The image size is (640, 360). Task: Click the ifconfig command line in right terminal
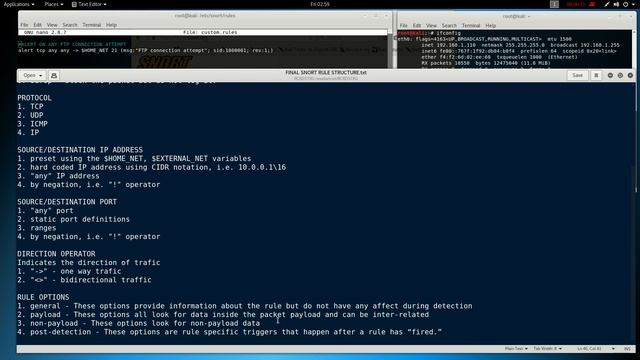coord(429,33)
